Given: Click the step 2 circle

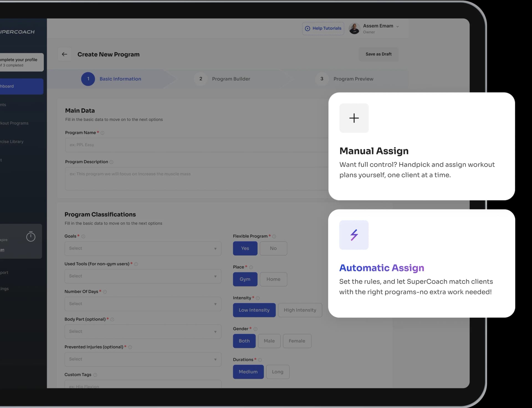Looking at the screenshot, I should coord(201,79).
